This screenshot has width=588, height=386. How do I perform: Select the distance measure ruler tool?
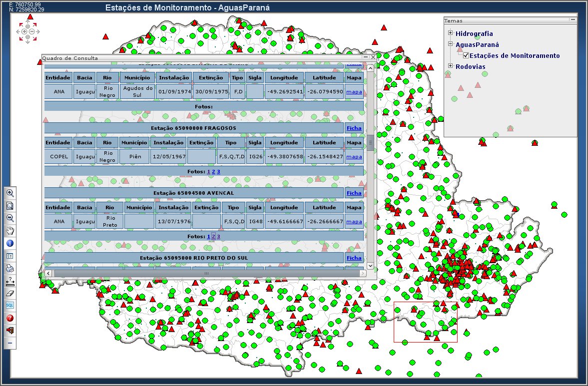[10, 281]
